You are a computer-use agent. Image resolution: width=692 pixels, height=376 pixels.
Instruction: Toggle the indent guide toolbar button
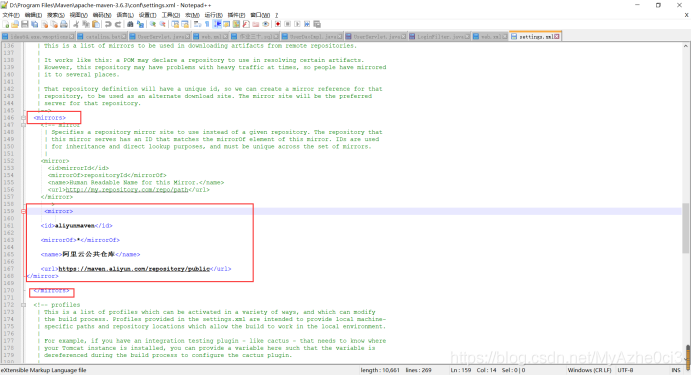217,24
